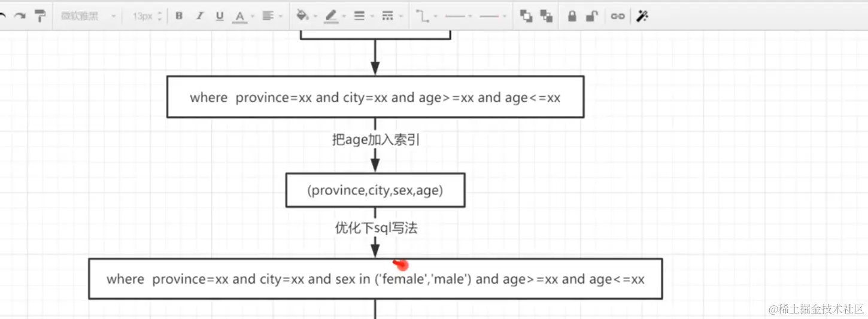
Task: Select the '优化下sql写法' connector label
Action: [x=375, y=228]
